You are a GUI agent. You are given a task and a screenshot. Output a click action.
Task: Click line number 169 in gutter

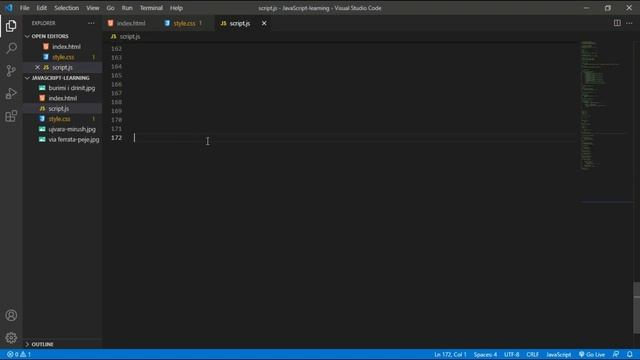(116, 111)
